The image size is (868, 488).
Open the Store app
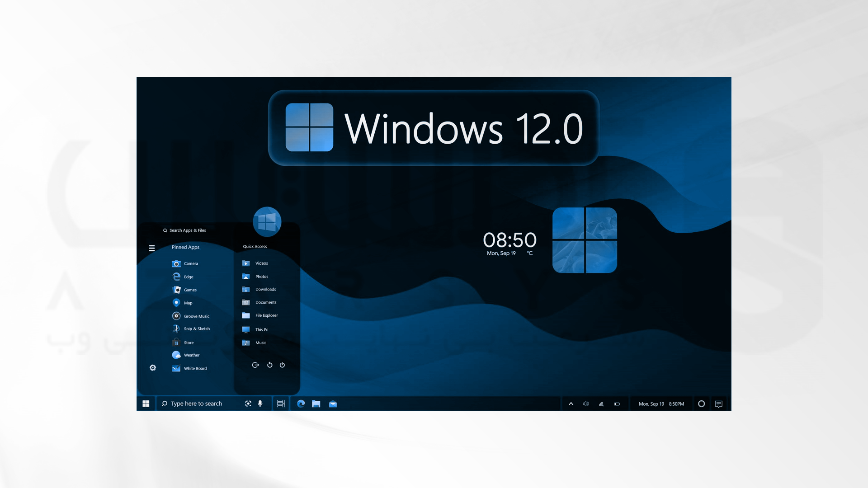183,343
